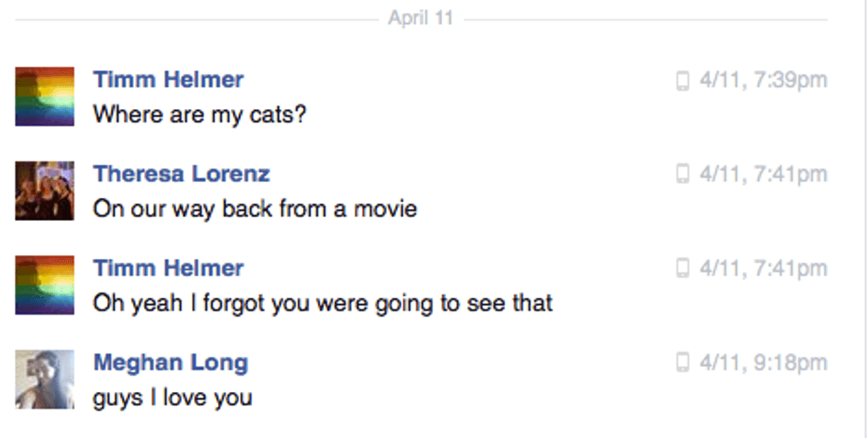Open Meghan Long's profile name link
This screenshot has height=438, width=868.
170,362
